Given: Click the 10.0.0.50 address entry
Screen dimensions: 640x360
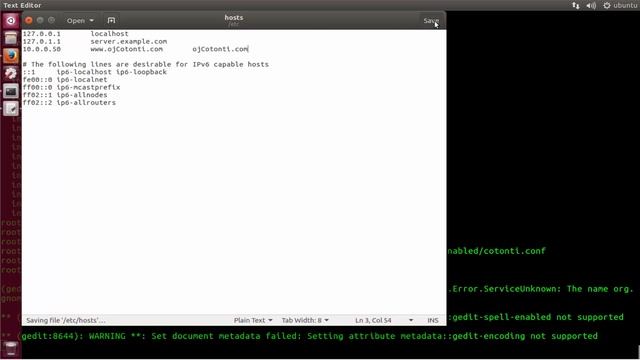Looking at the screenshot, I should pos(42,49).
